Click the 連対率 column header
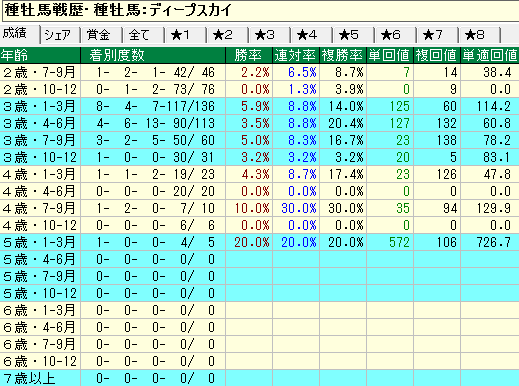 pos(296,55)
